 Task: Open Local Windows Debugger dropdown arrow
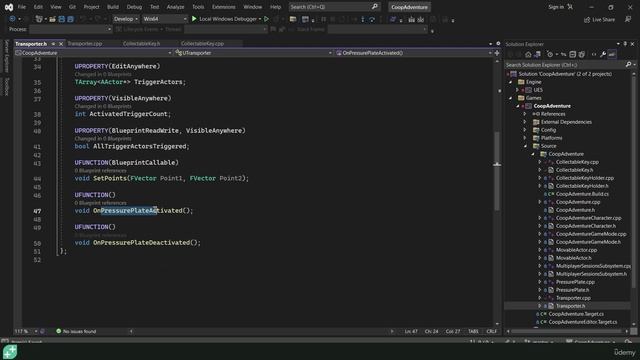tap(260, 19)
